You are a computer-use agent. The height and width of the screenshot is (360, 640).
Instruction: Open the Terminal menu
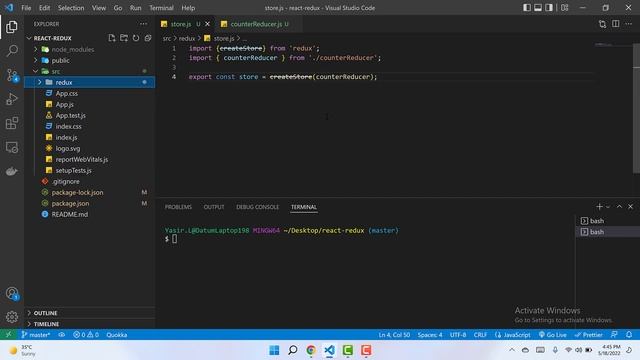point(161,8)
